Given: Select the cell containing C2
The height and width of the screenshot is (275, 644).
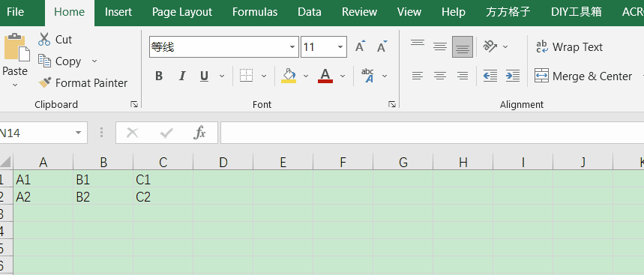Looking at the screenshot, I should (163, 196).
